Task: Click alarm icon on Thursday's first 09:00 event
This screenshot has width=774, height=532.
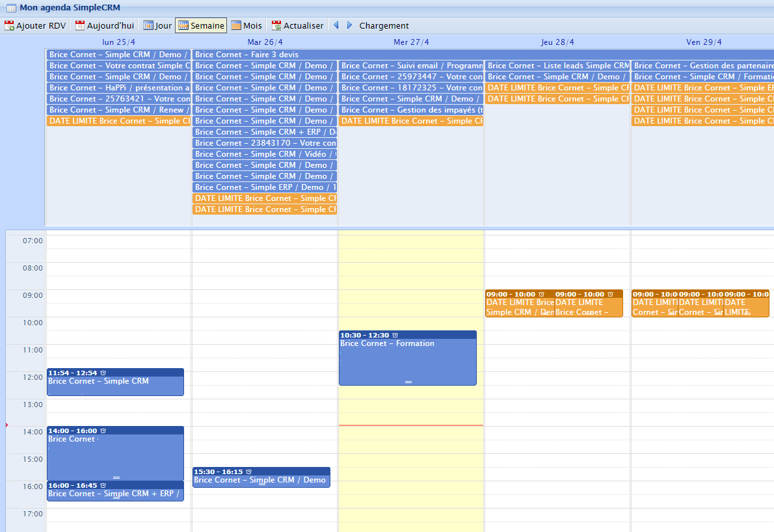Action: coord(541,294)
